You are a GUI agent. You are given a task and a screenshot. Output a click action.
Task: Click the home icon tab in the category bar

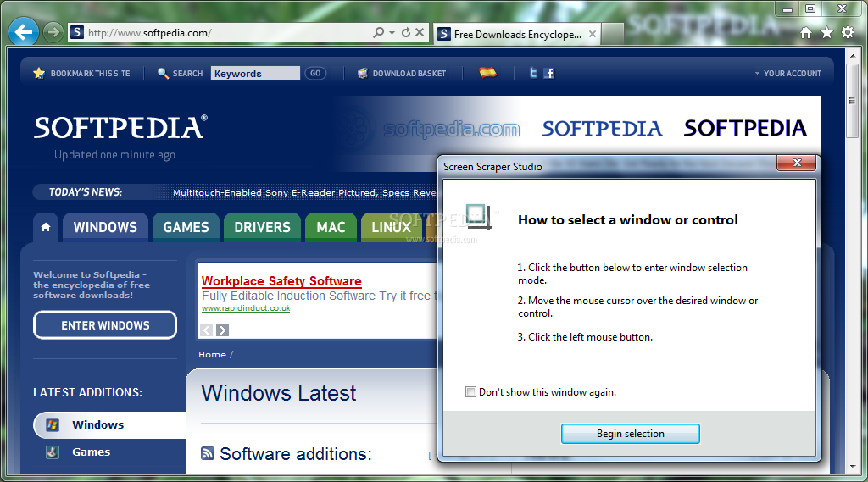coord(46,227)
